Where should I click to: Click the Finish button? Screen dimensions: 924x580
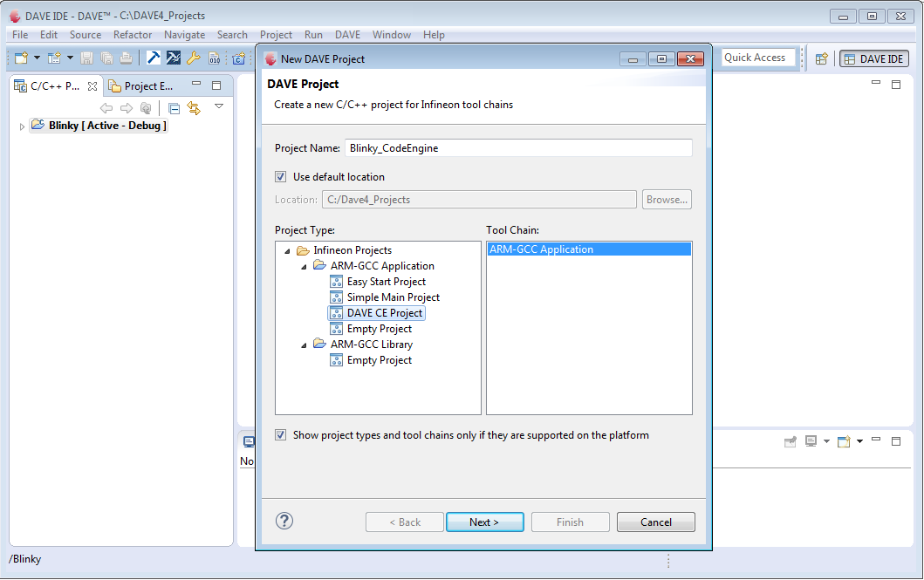coord(570,522)
